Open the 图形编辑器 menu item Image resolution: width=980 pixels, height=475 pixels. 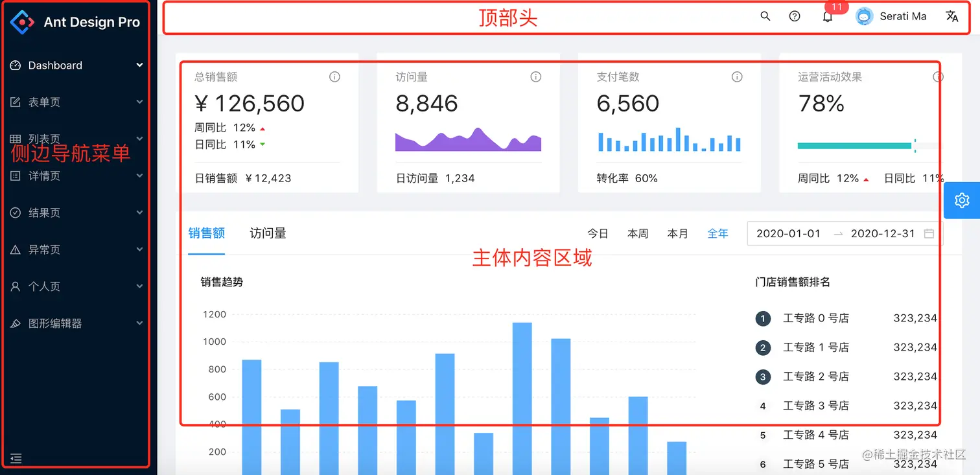coord(78,323)
